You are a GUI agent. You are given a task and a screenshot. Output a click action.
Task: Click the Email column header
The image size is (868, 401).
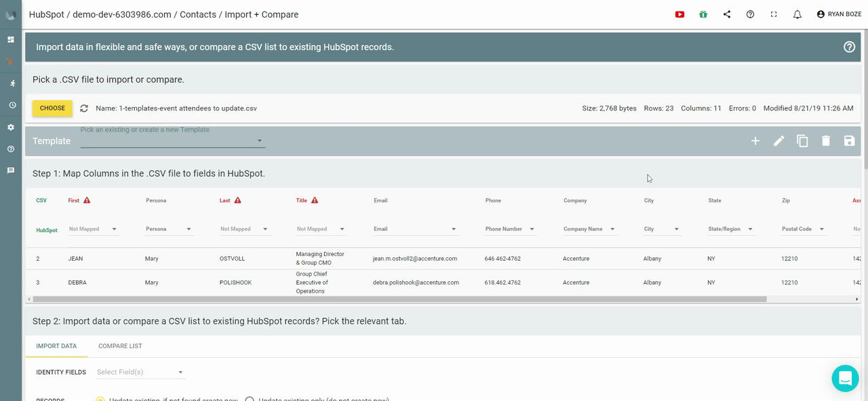[x=380, y=200]
